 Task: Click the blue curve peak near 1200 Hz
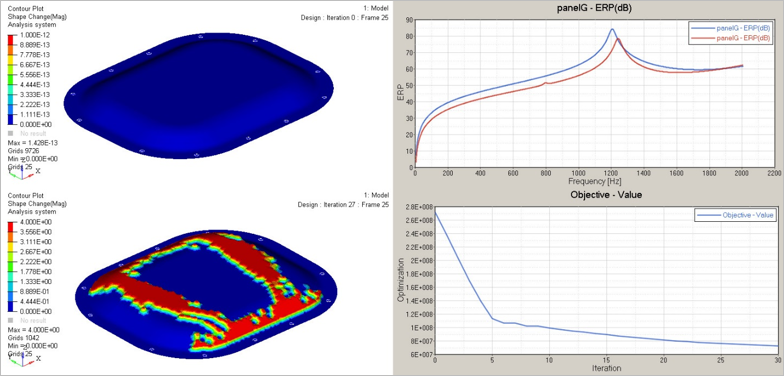point(612,29)
